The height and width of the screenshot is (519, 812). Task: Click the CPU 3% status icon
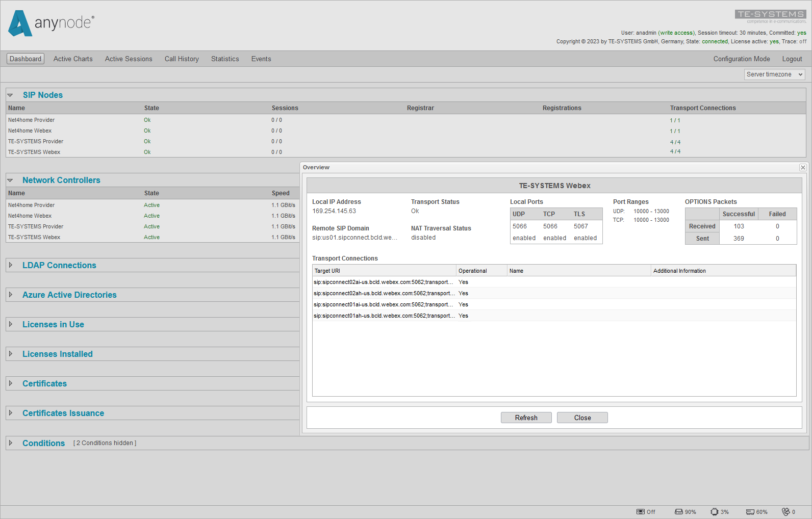click(x=715, y=512)
